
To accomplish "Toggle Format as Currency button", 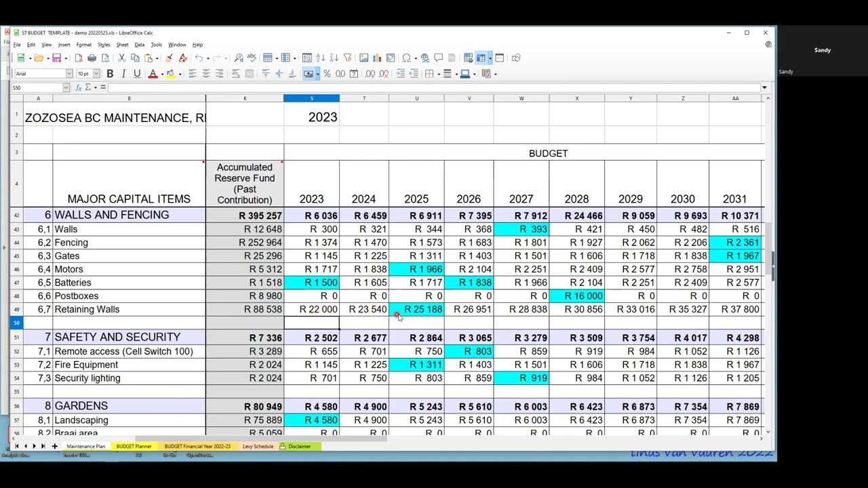I will 308,73.
